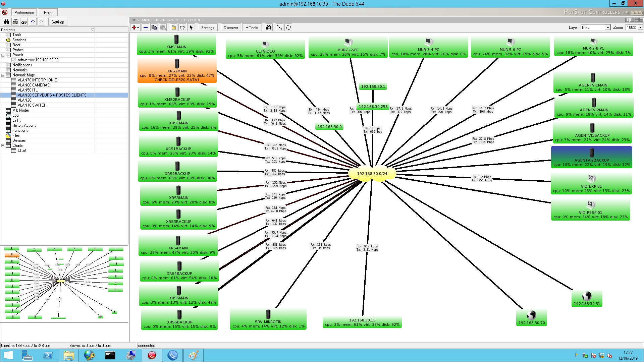The height and width of the screenshot is (362, 644).
Task: Click the redo arrow icon
Action: tap(41, 22)
